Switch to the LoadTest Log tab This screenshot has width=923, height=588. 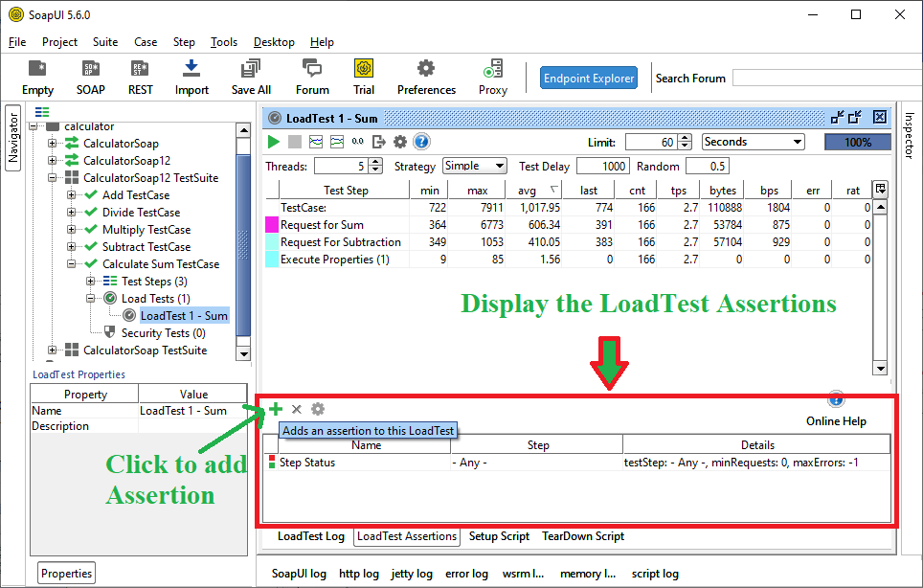pos(311,536)
